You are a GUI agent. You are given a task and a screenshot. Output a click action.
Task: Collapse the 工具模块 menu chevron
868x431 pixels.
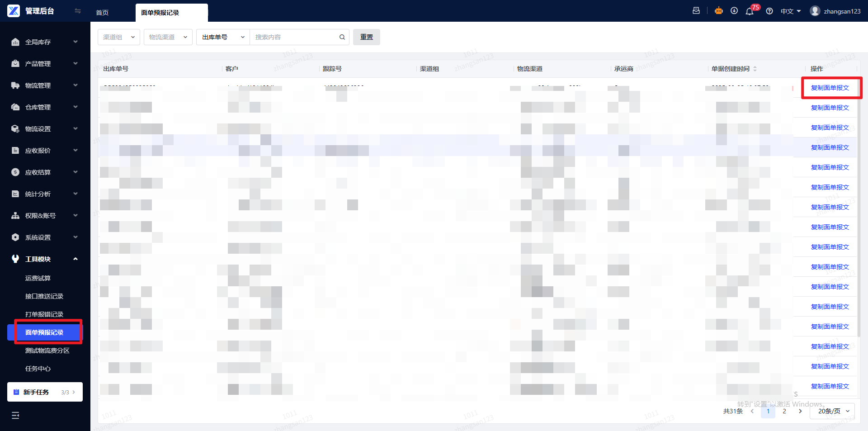[x=75, y=259]
